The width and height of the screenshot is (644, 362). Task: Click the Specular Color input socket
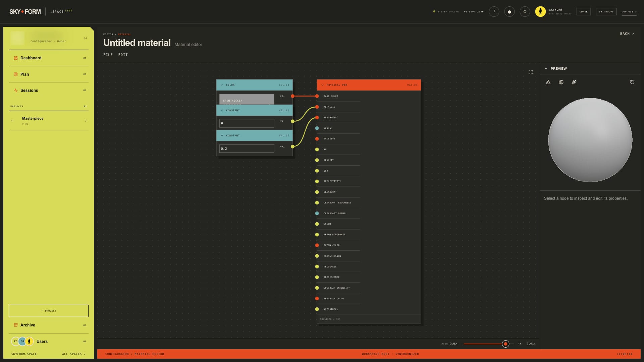(317, 299)
